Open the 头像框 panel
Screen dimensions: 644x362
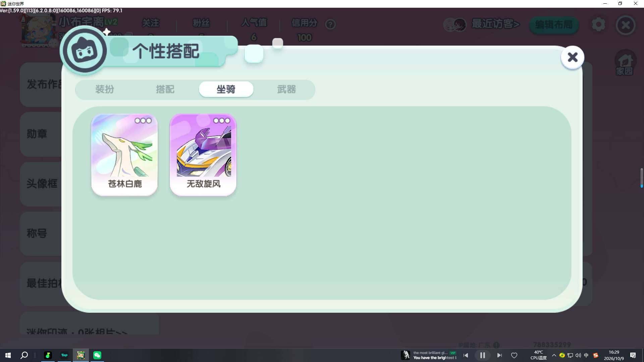[x=41, y=184]
